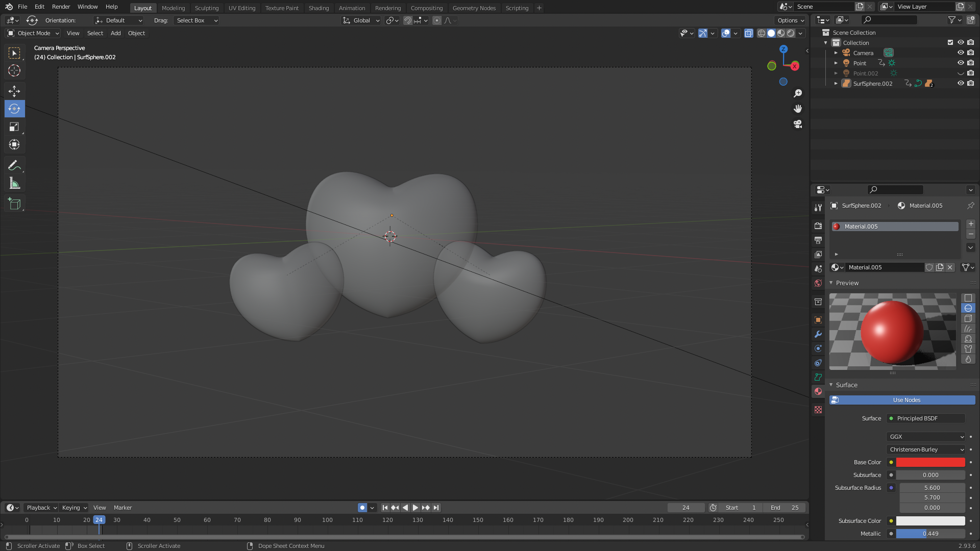The image size is (980, 551).
Task: Activate the Annotate pencil tool
Action: point(14,165)
